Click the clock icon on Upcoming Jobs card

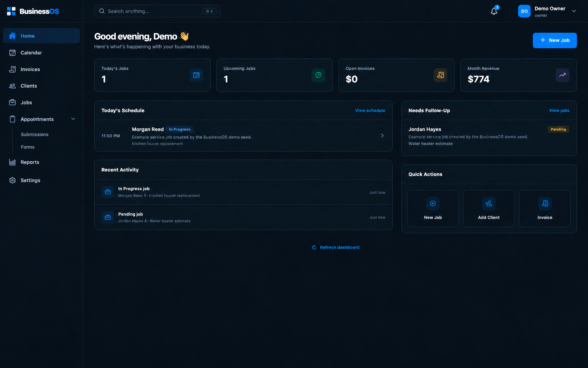pos(318,75)
